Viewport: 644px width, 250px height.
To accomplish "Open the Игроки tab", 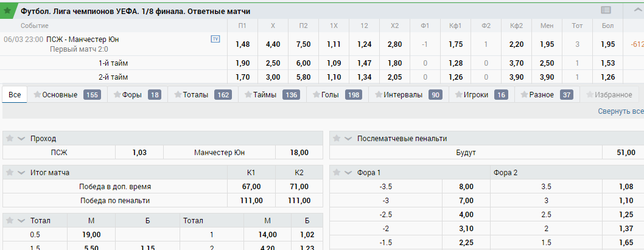I will (481, 95).
